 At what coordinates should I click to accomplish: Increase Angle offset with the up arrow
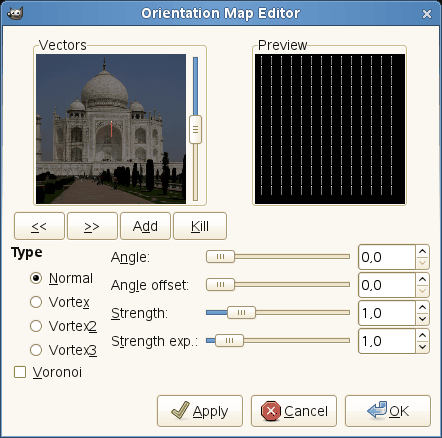tap(422, 279)
